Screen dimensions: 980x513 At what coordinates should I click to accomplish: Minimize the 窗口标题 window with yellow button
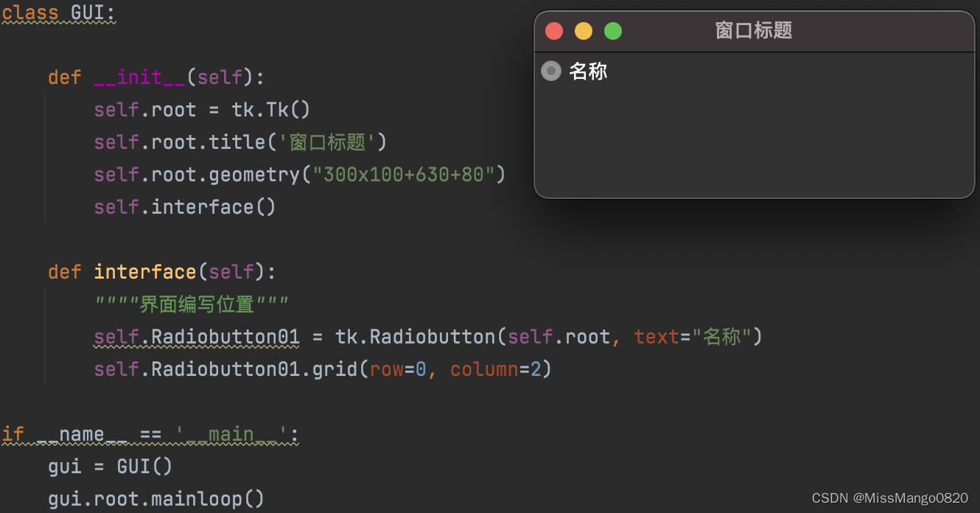click(x=584, y=31)
